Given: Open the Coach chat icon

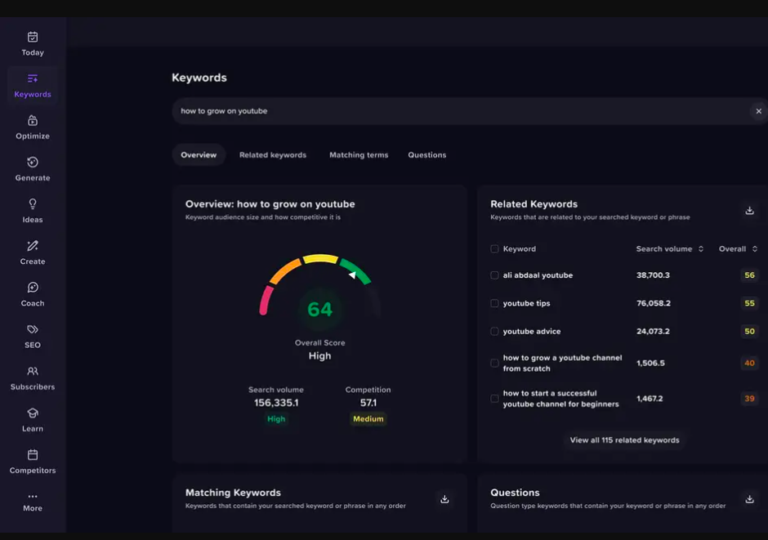Looking at the screenshot, I should pos(32,288).
